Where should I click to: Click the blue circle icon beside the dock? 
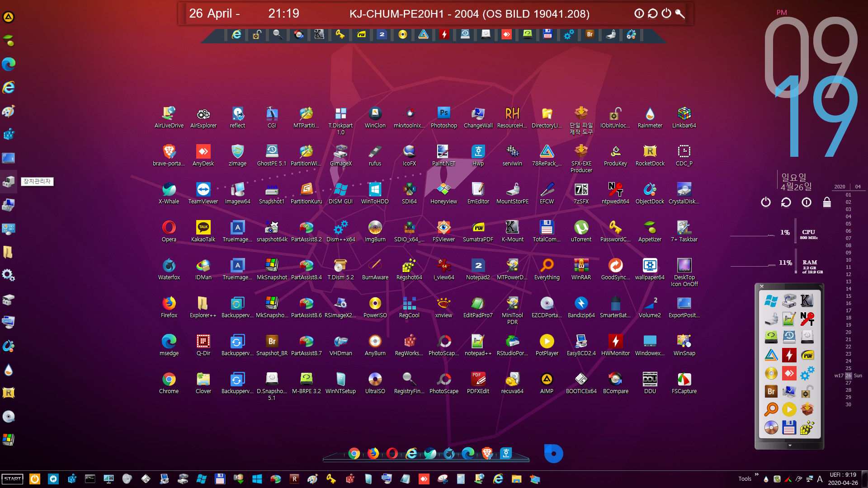pyautogui.click(x=553, y=454)
